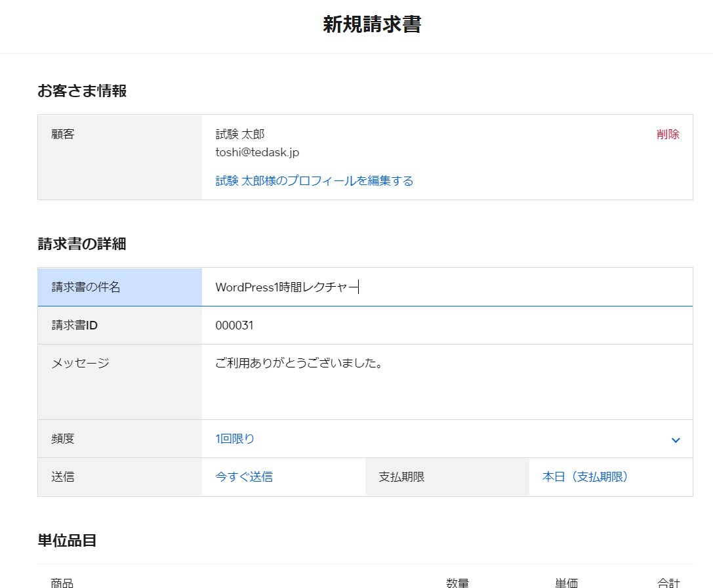
Task: Change 今すぐ送信 send timing option
Action: coord(243,476)
